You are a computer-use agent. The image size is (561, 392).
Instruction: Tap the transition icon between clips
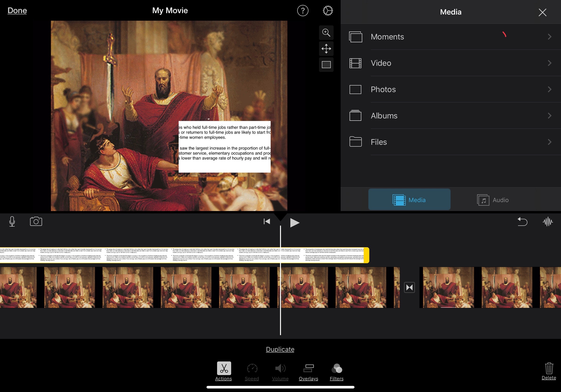[409, 287]
